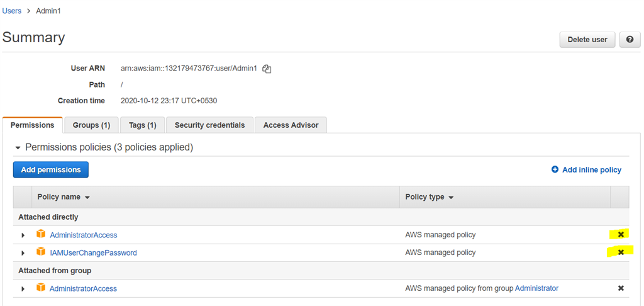Expand directly attached AdministratorAccess policy row
The image size is (644, 306).
23,235
